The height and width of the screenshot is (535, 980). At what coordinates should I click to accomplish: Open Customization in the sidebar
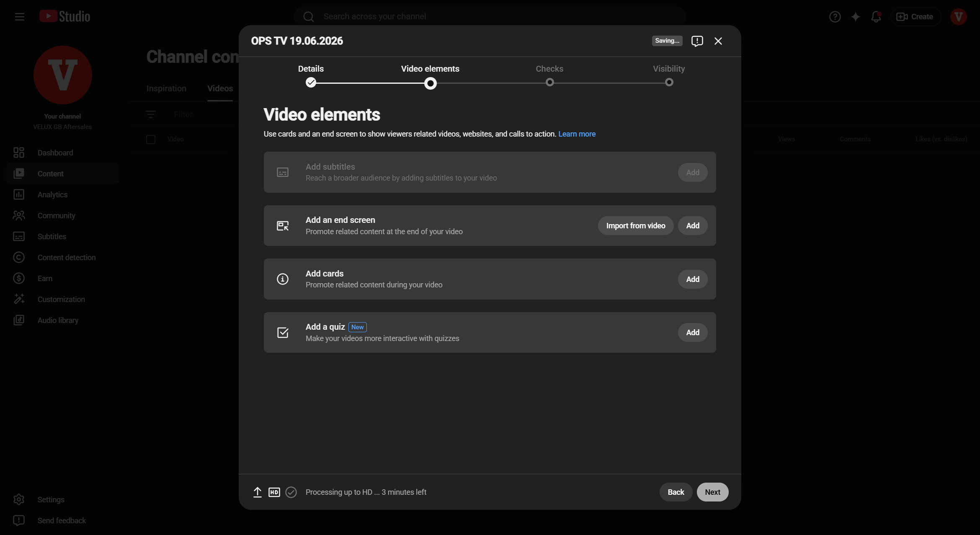tap(63, 299)
